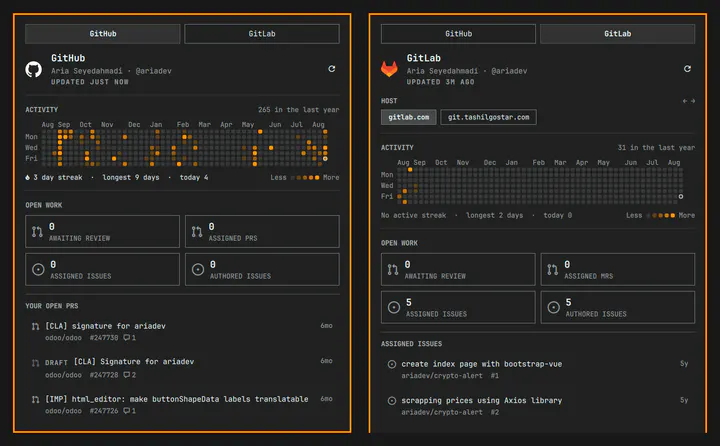Click pull request icon in GitHub Awaiting Review
The image size is (720, 446).
pyautogui.click(x=37, y=232)
